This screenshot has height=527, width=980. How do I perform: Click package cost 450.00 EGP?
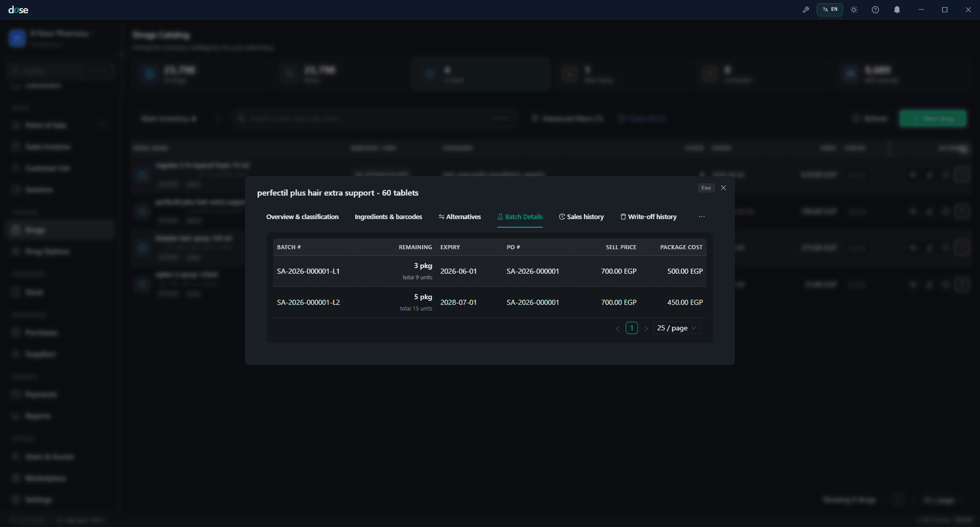pos(685,302)
